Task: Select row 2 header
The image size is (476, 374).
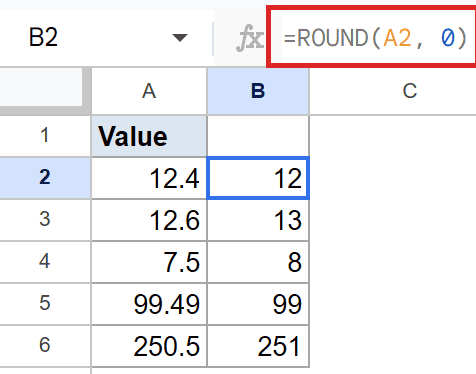Action: tap(45, 178)
